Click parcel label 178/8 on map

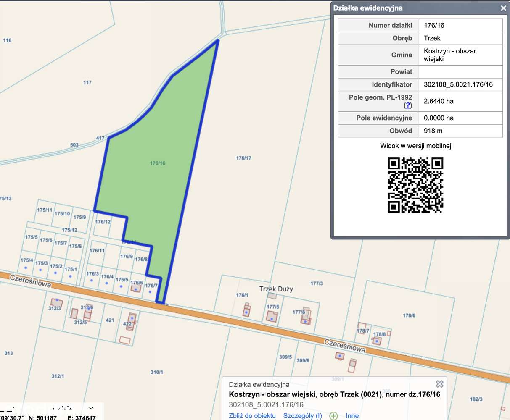[x=380, y=334]
